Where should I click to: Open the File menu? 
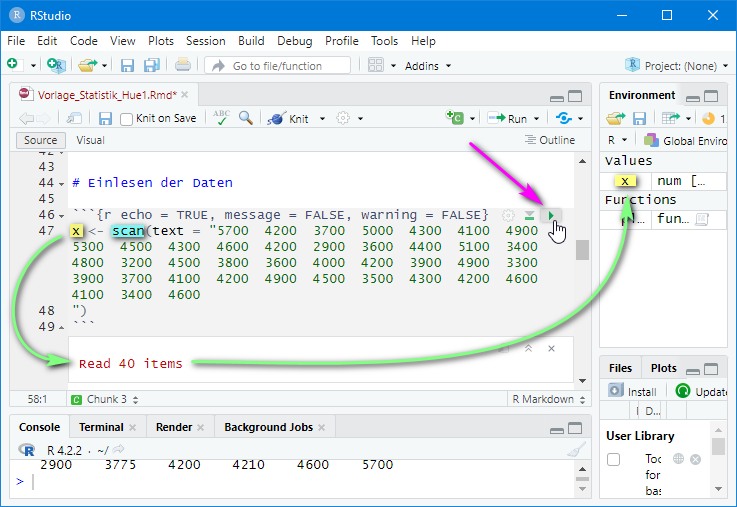coord(16,41)
